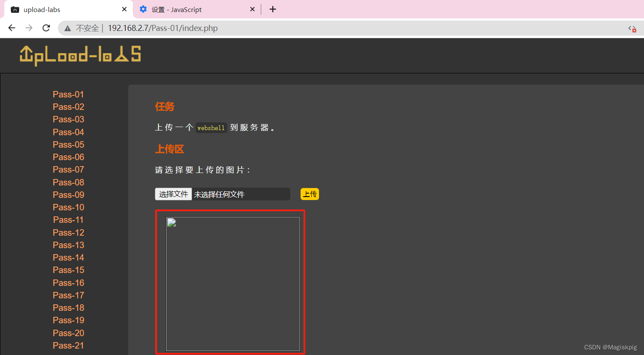Click the gear favicon on the 设置 tab
Viewport: 644px width, 355px height.
pos(143,9)
